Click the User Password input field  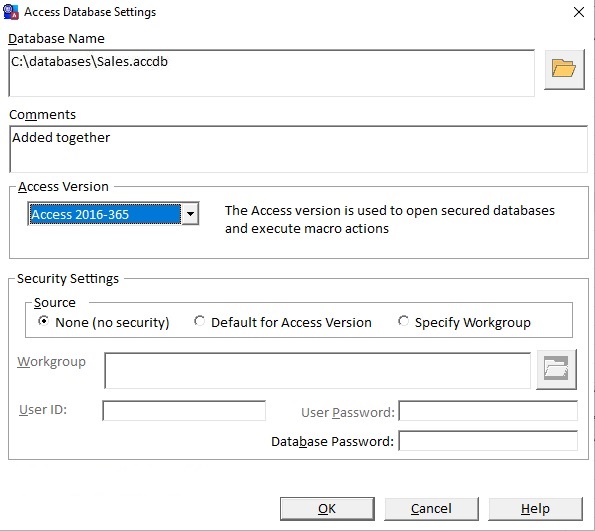488,410
